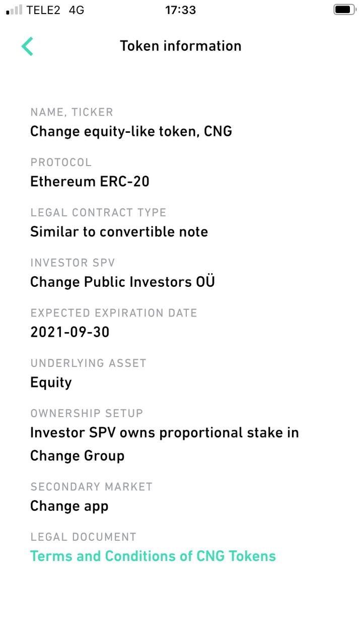The image size is (362, 644).
Task: Tap the NAME, TICKER field label
Action: 71,112
